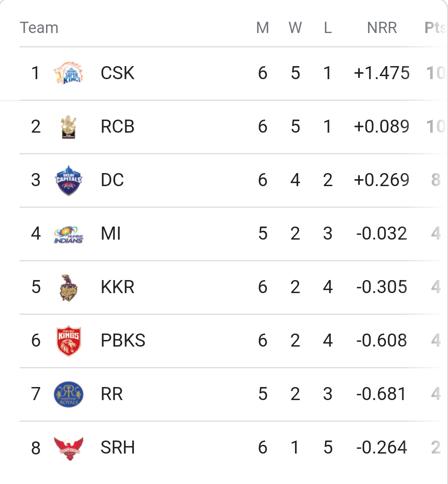Click the RR team name

click(112, 394)
